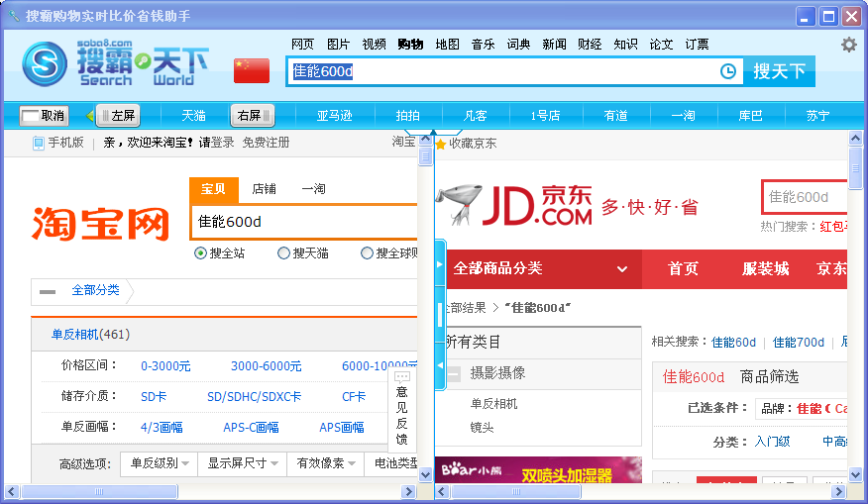Click the 免费注册 link
The image size is (868, 504).
pos(266,143)
